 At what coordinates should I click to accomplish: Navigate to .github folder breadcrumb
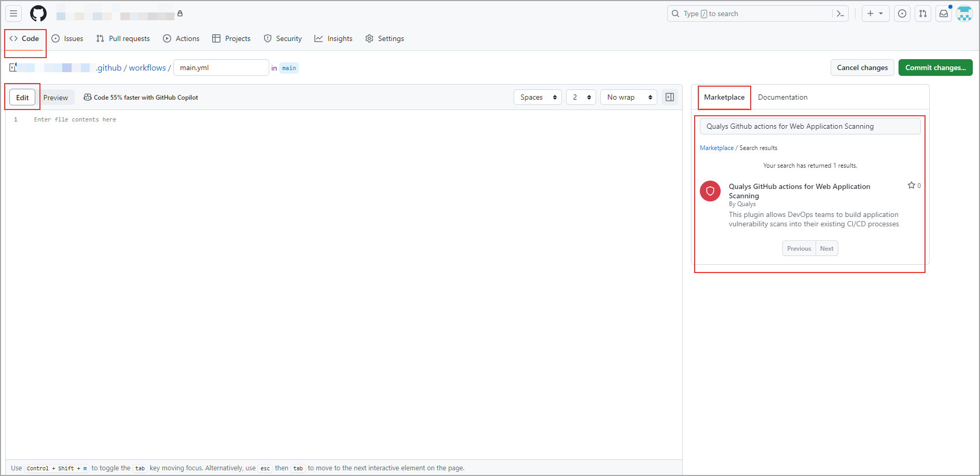coord(109,68)
